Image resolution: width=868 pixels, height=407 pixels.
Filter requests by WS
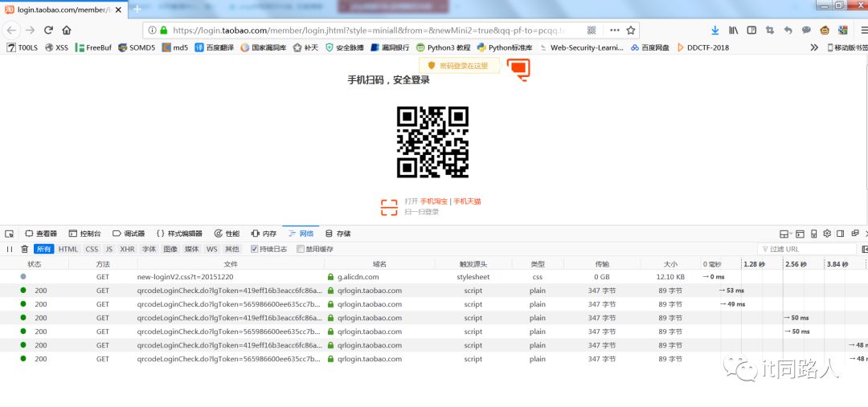click(x=212, y=250)
